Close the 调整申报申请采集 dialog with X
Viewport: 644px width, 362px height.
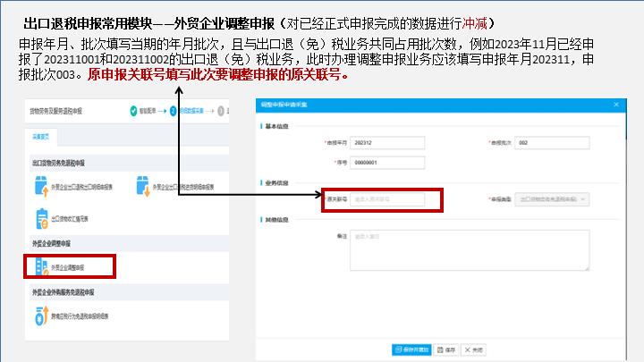616,105
